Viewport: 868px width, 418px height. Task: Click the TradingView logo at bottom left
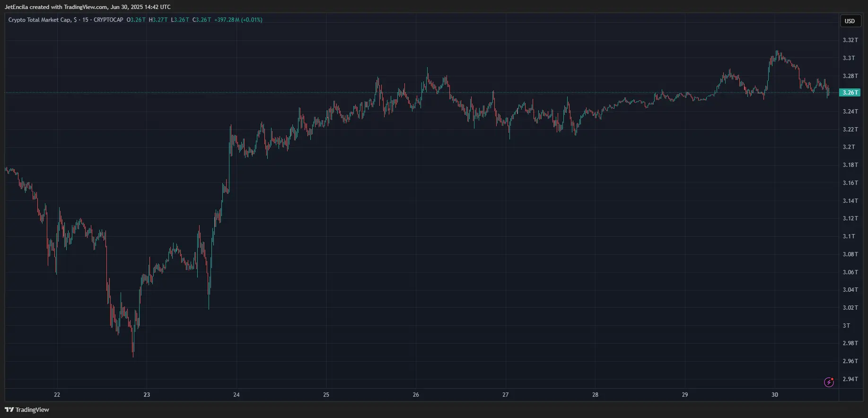pos(27,409)
